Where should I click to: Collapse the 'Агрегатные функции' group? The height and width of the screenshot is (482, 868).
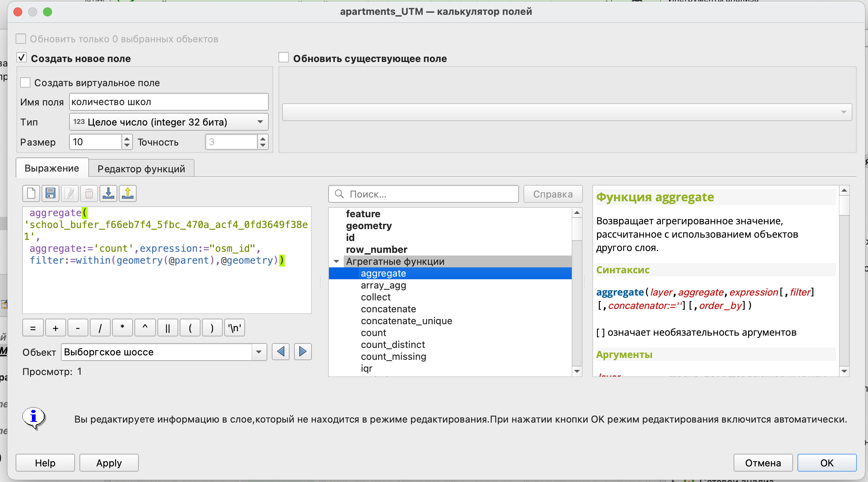tap(336, 261)
